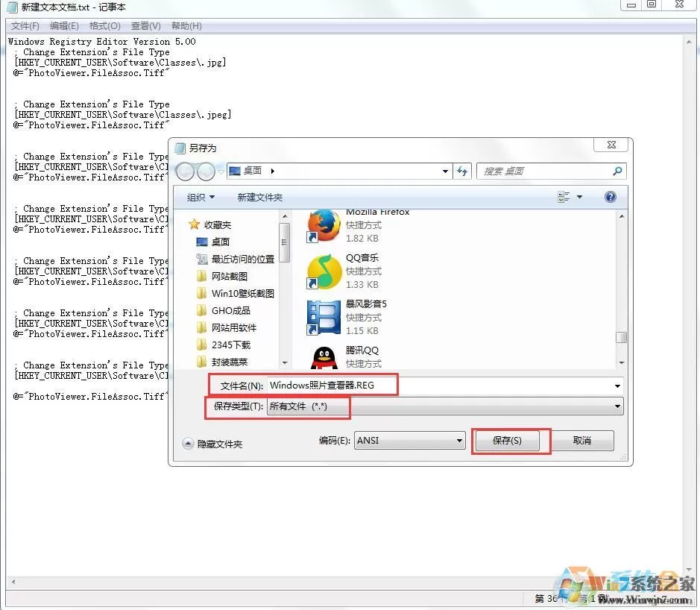Click the Mozilla Firefox shortcut icon

pyautogui.click(x=324, y=225)
